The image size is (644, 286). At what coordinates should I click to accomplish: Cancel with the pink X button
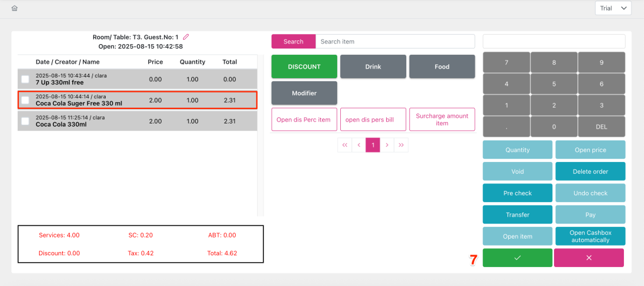[589, 258]
